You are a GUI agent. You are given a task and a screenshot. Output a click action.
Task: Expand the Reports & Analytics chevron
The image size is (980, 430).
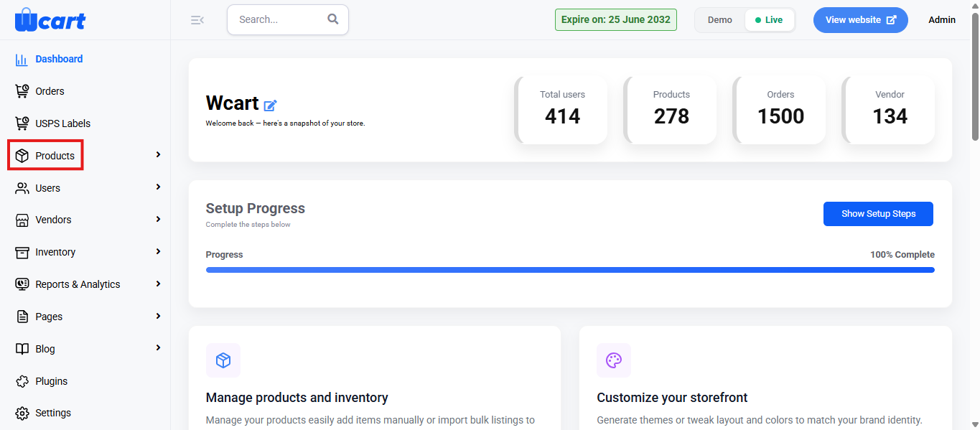click(x=158, y=284)
